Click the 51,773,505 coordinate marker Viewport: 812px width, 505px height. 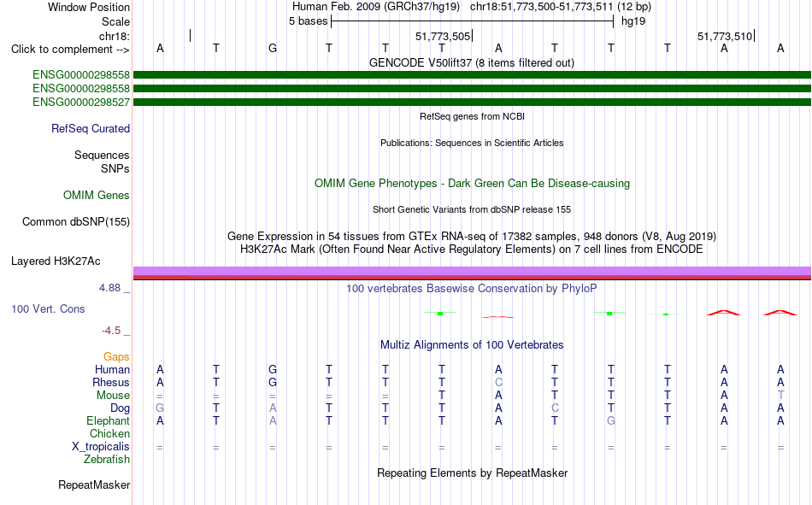pyautogui.click(x=444, y=36)
